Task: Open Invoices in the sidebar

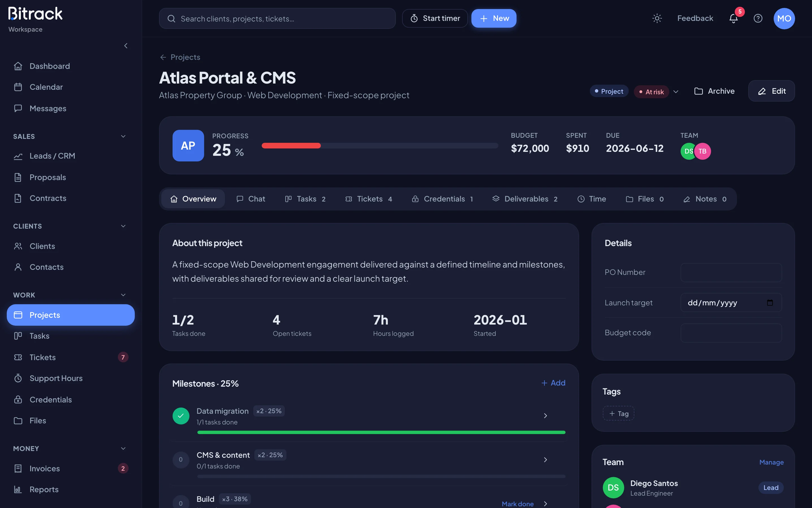Action: (70, 468)
